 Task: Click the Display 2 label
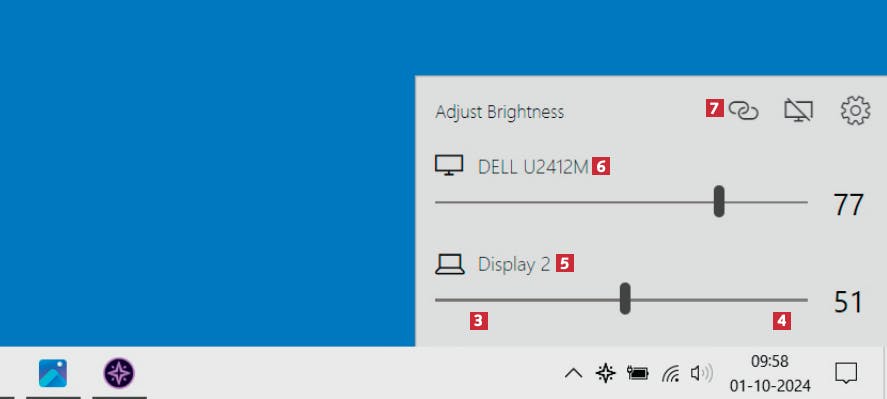tap(514, 265)
